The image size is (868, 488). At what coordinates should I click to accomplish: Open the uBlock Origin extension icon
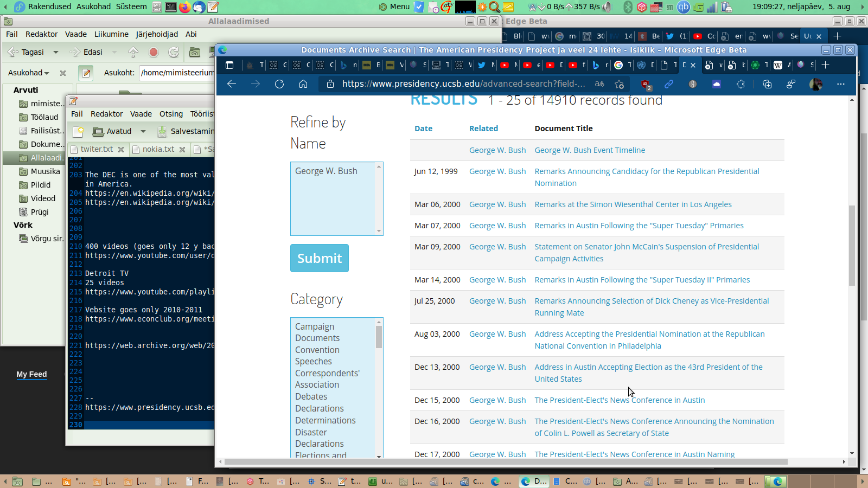[x=645, y=84]
